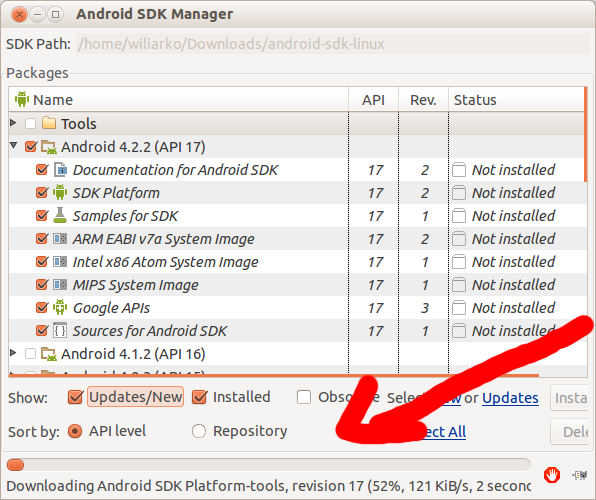Click status icon in Google APIs row

click(x=459, y=308)
